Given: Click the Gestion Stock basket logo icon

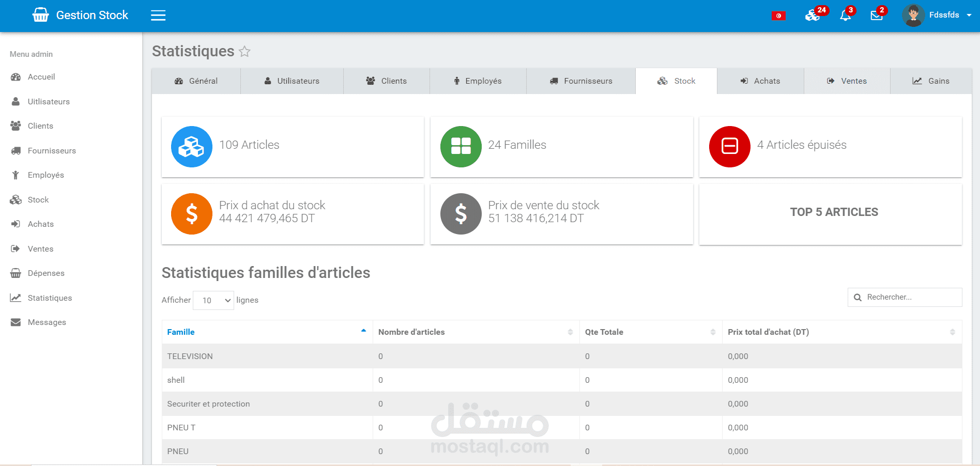Looking at the screenshot, I should (41, 15).
